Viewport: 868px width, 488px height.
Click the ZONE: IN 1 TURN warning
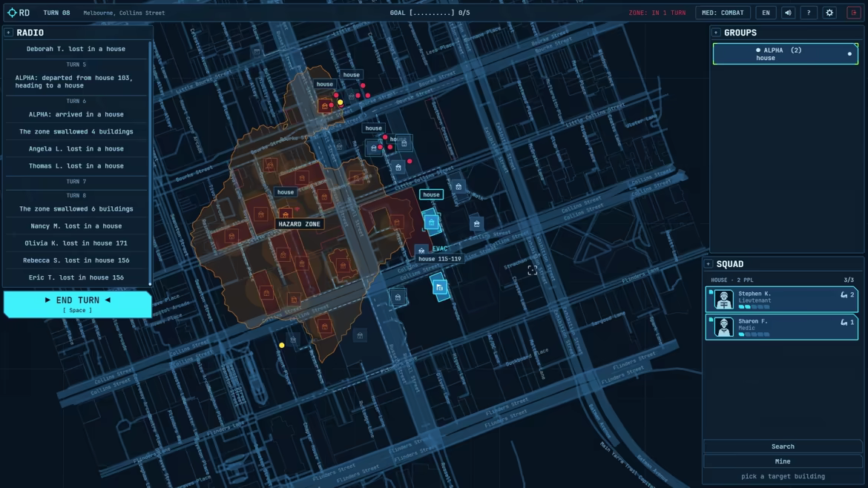[x=657, y=13]
